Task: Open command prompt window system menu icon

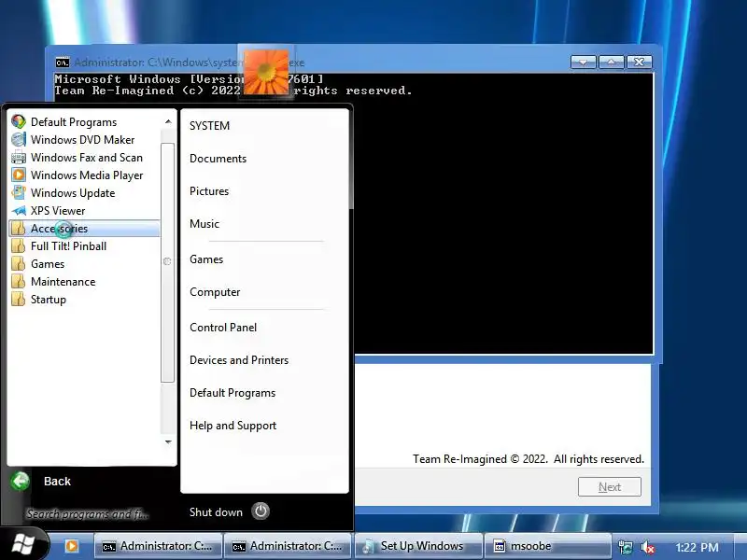Action: point(62,63)
